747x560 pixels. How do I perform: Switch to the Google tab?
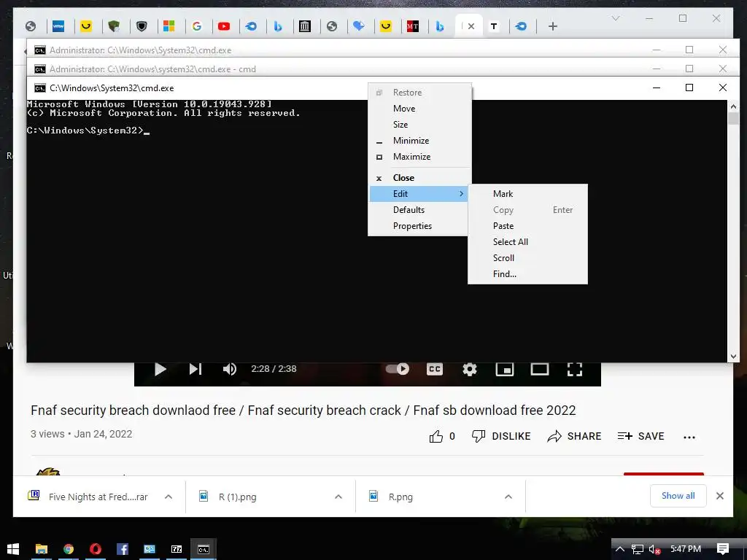[x=197, y=26]
